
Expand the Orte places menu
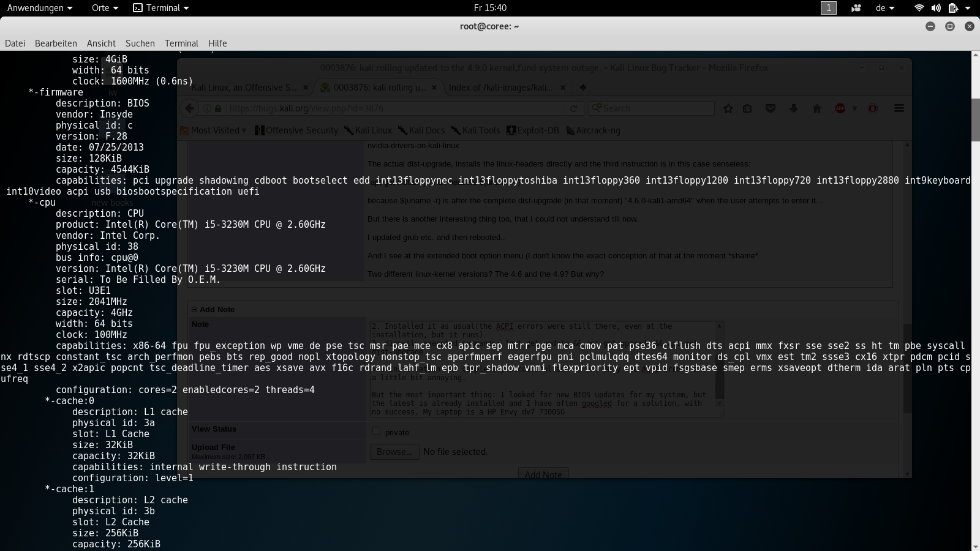click(x=105, y=8)
